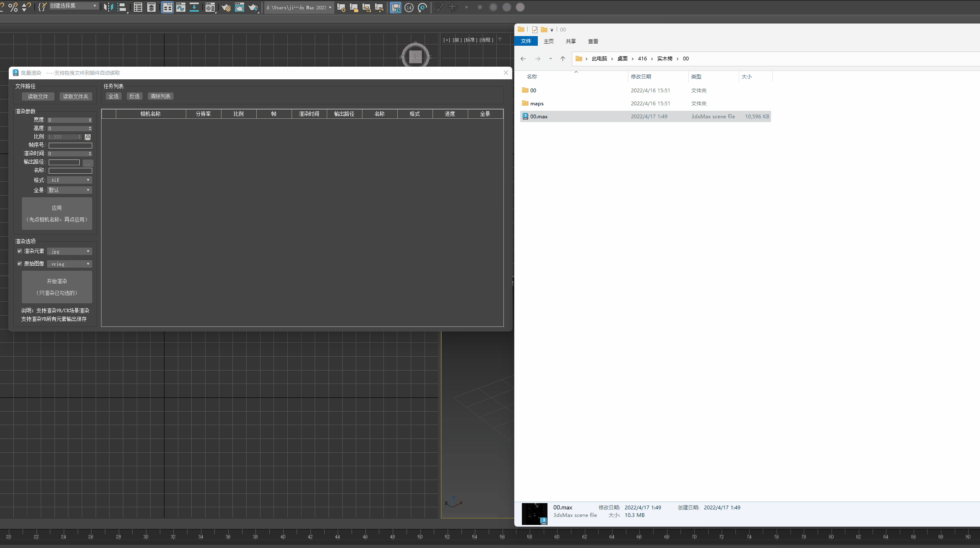
Task: Select the 00.max file
Action: [539, 116]
